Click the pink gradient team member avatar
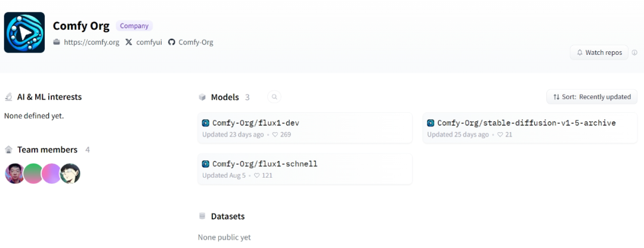The height and width of the screenshot is (248, 644). click(x=52, y=173)
